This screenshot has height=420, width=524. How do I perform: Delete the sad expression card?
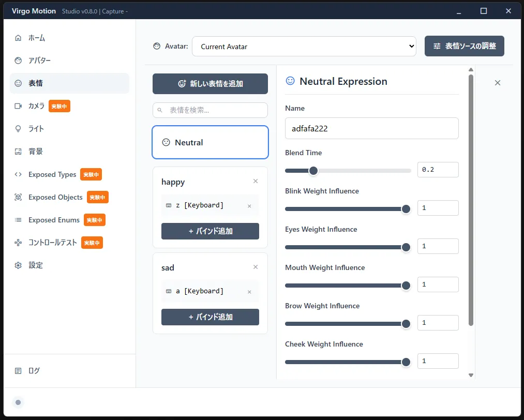pos(255,267)
